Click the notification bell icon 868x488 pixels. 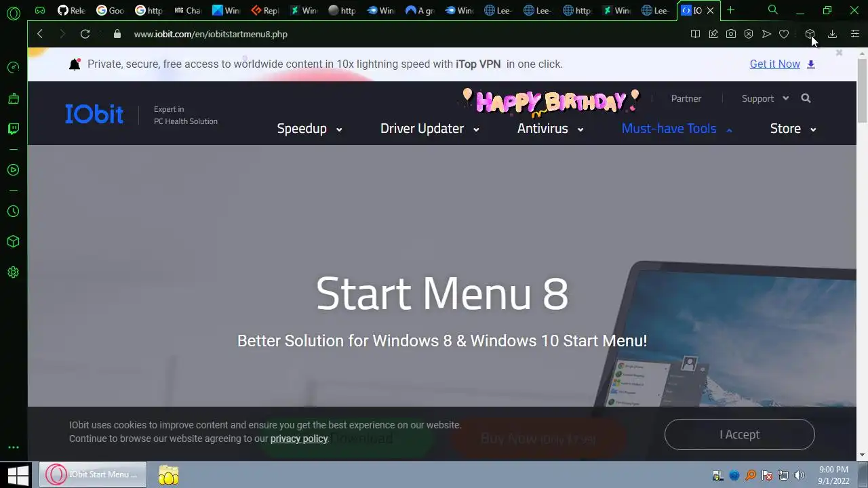pyautogui.click(x=75, y=64)
